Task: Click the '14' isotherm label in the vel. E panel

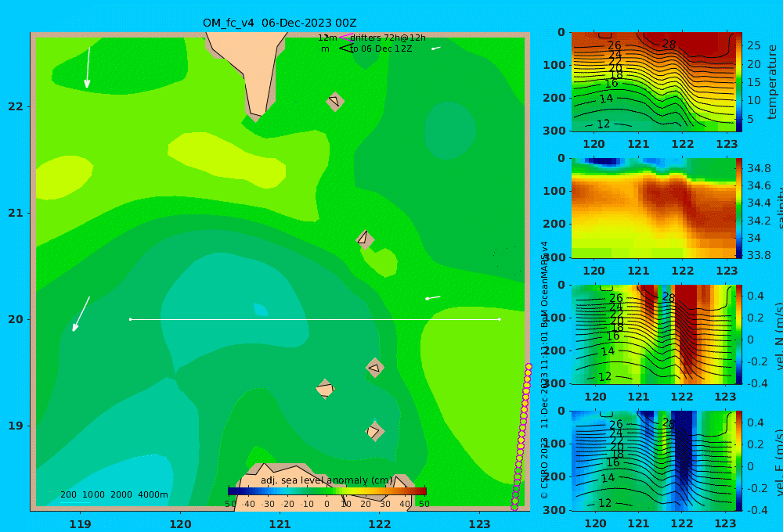Action: (608, 478)
